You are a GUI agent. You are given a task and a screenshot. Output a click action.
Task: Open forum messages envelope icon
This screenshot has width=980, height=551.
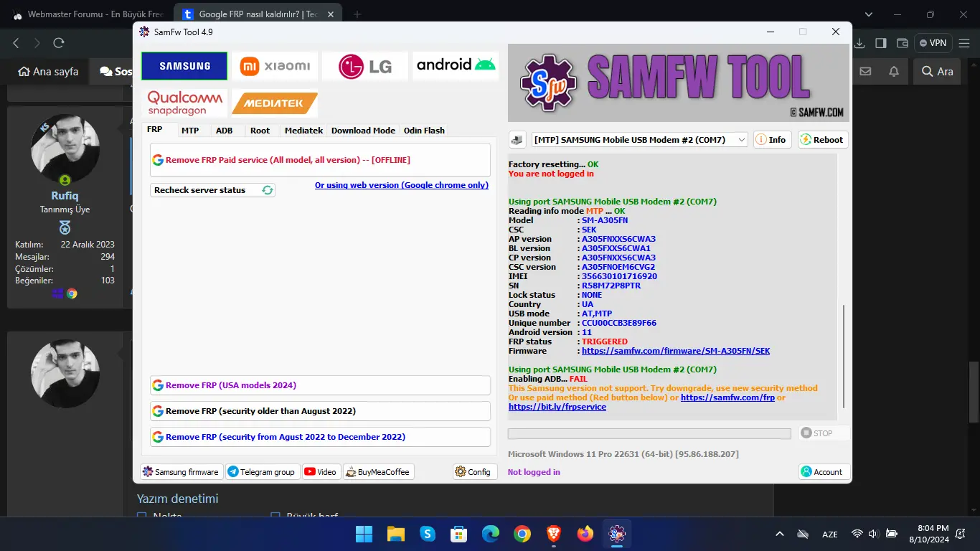click(x=865, y=71)
